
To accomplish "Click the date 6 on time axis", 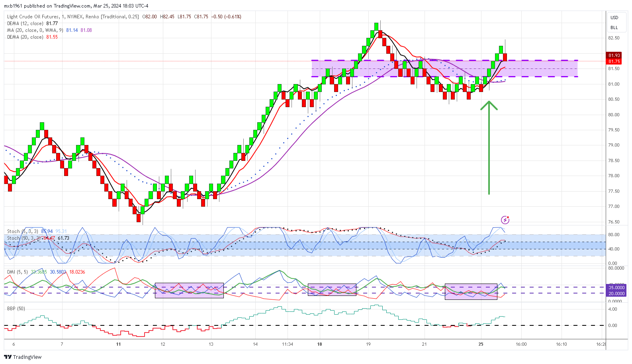I will pyautogui.click(x=14, y=344).
